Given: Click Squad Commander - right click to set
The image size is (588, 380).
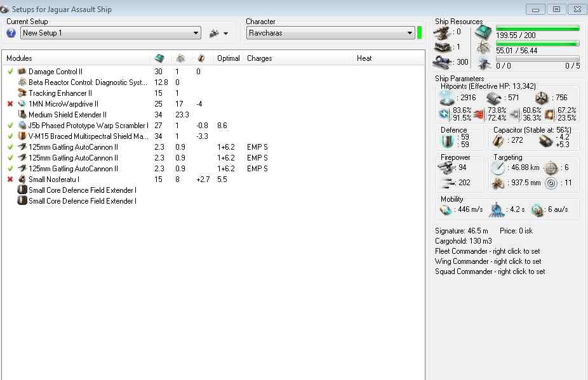Looking at the screenshot, I should [x=490, y=272].
